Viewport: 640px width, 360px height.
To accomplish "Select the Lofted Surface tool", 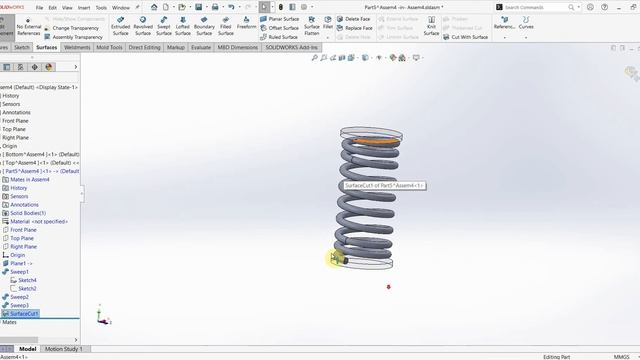I will 183,26.
